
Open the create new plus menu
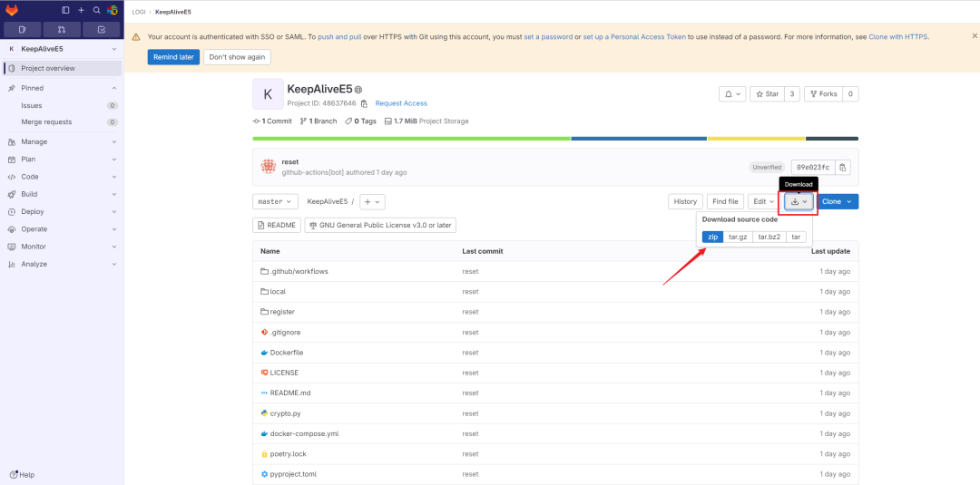pos(81,10)
